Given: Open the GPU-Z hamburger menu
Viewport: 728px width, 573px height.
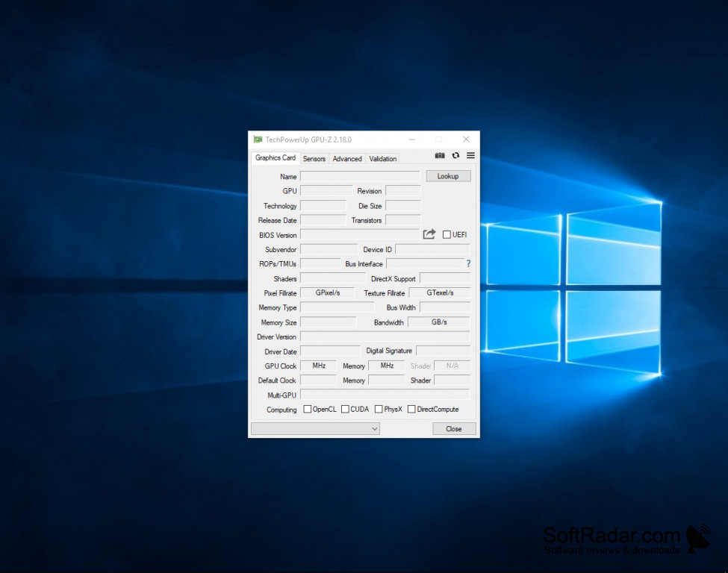Looking at the screenshot, I should click(470, 155).
